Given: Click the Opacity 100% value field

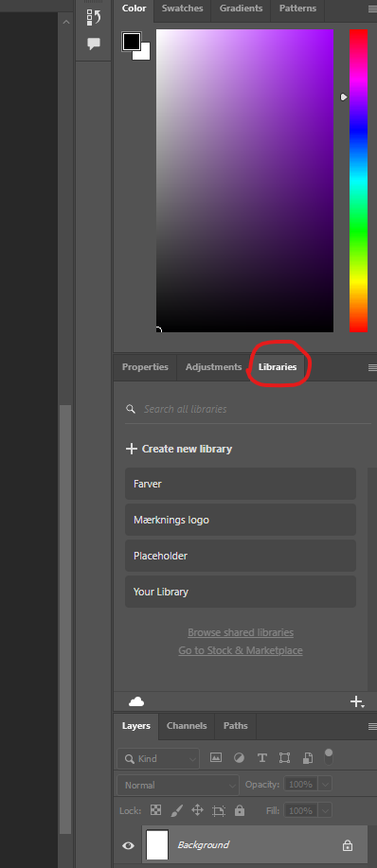Looking at the screenshot, I should coord(300,785).
